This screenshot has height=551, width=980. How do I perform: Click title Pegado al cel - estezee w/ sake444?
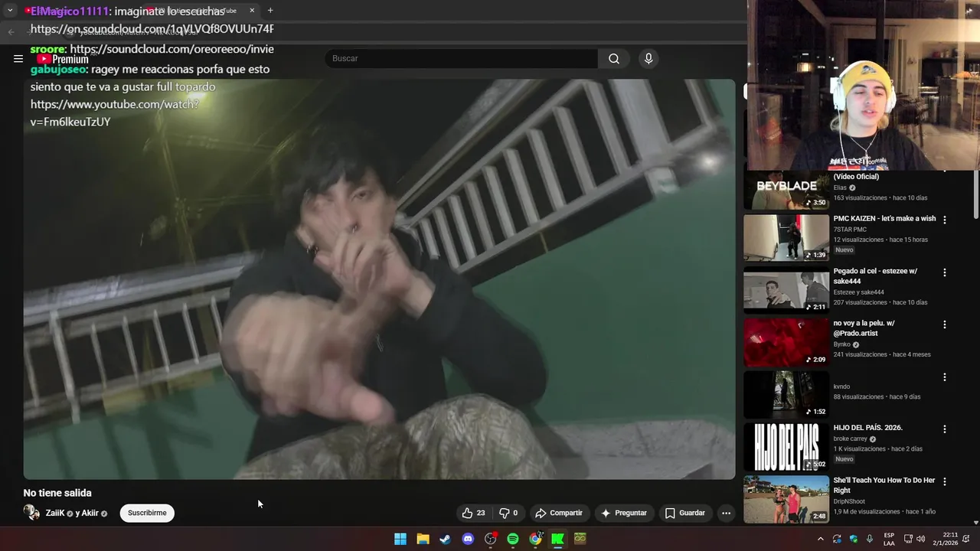pos(875,276)
